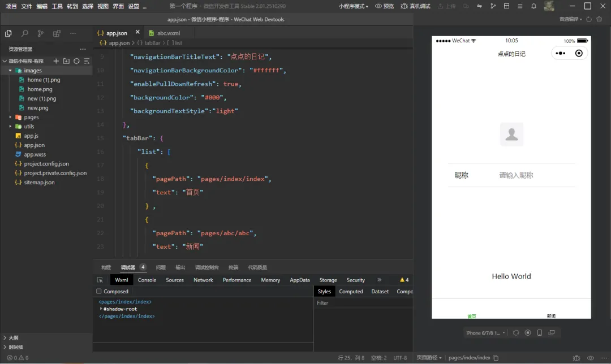Switch to the AppData tab

coord(300,280)
